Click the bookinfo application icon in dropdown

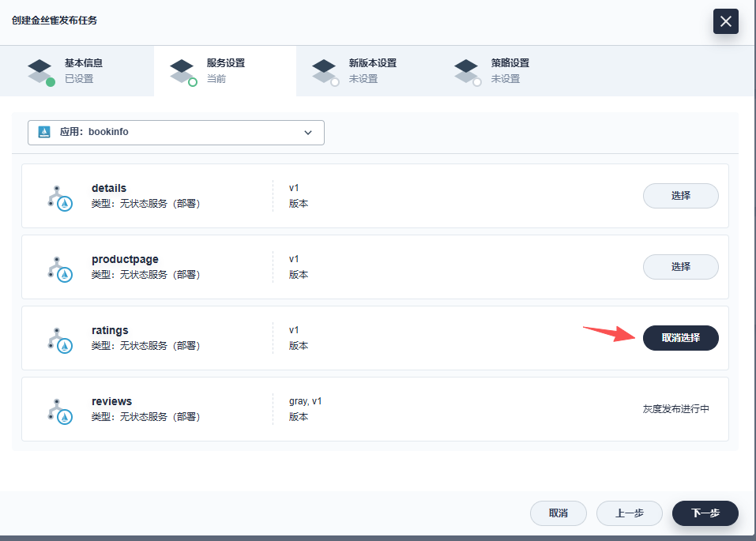(45, 133)
